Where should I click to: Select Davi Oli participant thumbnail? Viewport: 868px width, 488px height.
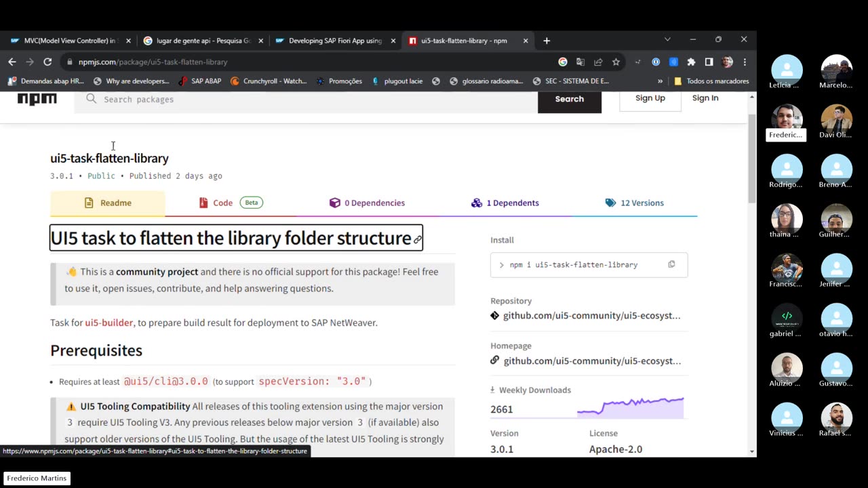point(836,121)
